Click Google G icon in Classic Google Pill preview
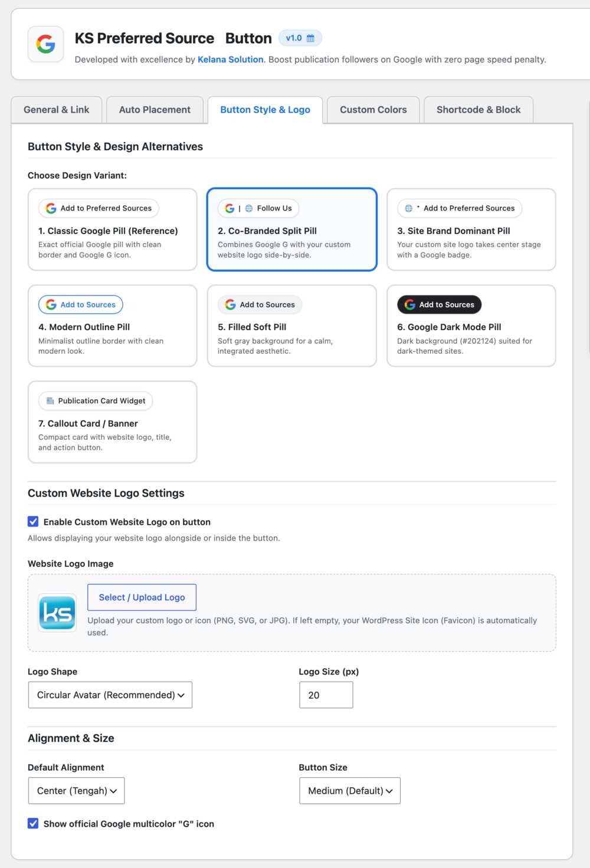 [x=51, y=208]
